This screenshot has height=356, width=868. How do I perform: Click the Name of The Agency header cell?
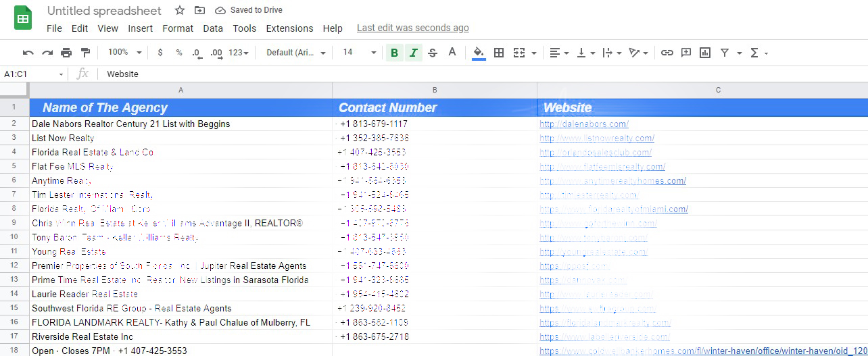pos(180,107)
